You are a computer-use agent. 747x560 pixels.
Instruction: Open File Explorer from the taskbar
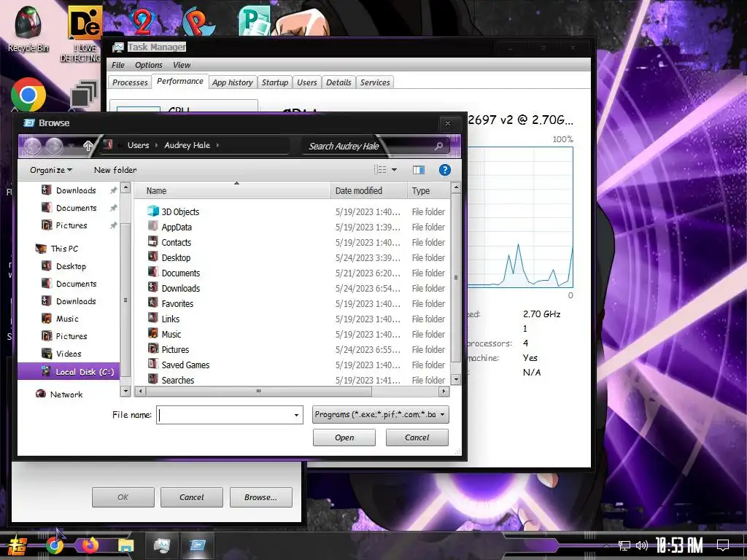tap(125, 545)
